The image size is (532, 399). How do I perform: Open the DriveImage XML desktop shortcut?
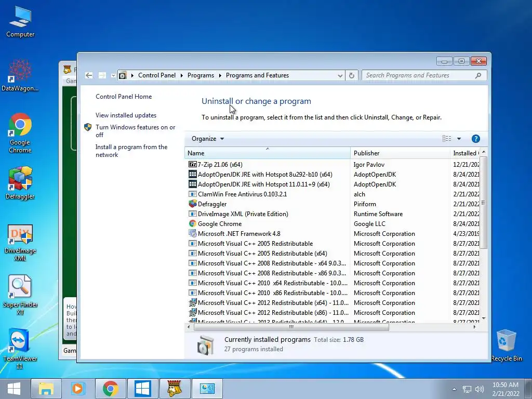click(x=20, y=242)
